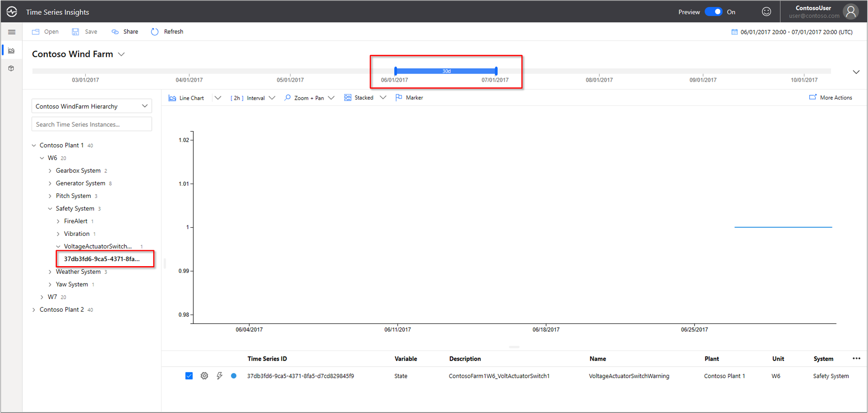Click the Refresh icon

[x=155, y=32]
